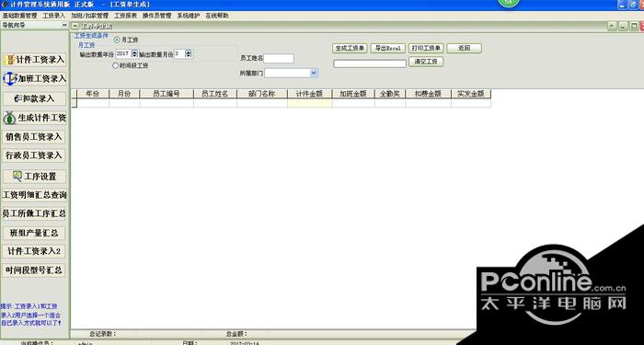Click into the month field showing 3
This screenshot has height=345, width=644.
pyautogui.click(x=179, y=53)
